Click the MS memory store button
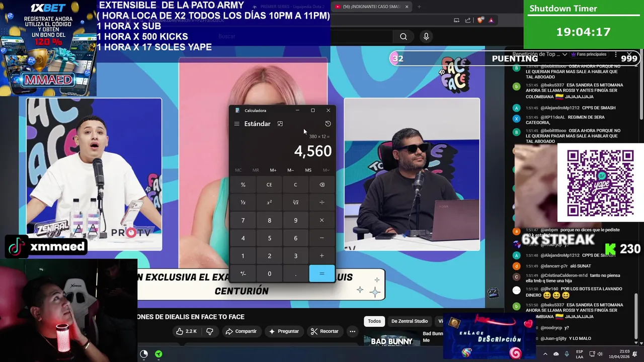 click(308, 170)
